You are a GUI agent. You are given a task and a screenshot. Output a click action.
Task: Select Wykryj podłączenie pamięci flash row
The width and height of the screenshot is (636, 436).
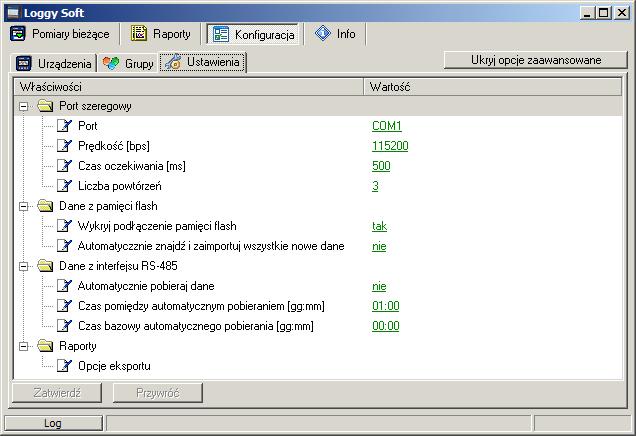(157, 226)
